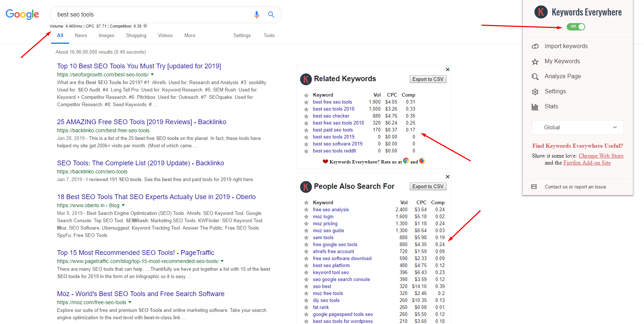Image resolution: width=644 pixels, height=324 pixels.
Task: Click the Keywords Everywhere K logo in popup
Action: 541,12
